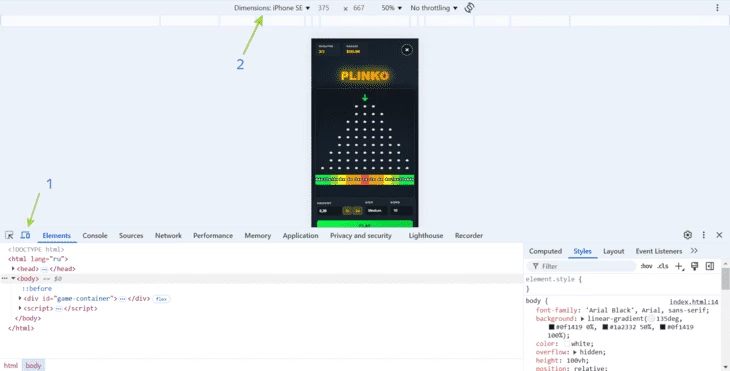Toggle the device toolbar icon
Image resolution: width=730 pixels, height=371 pixels.
pos(25,235)
